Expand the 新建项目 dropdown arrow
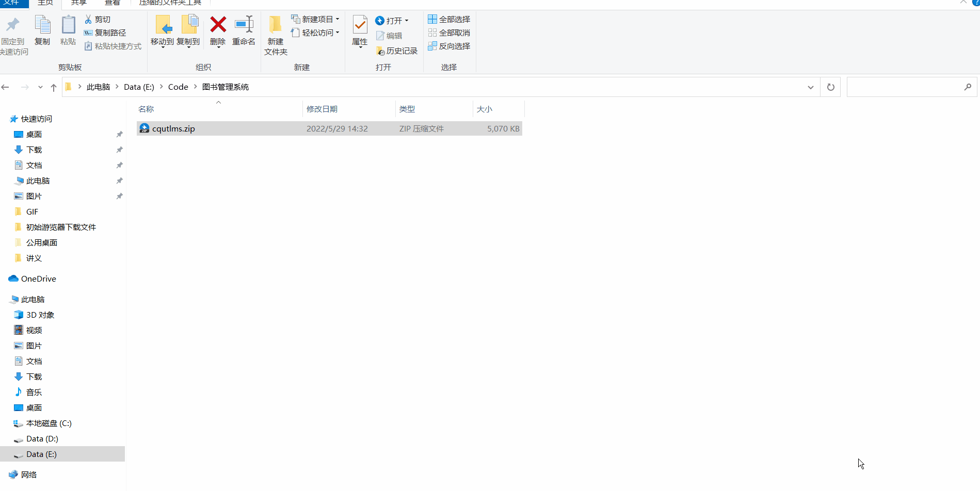Screen dimensions: 980x491 (338, 19)
